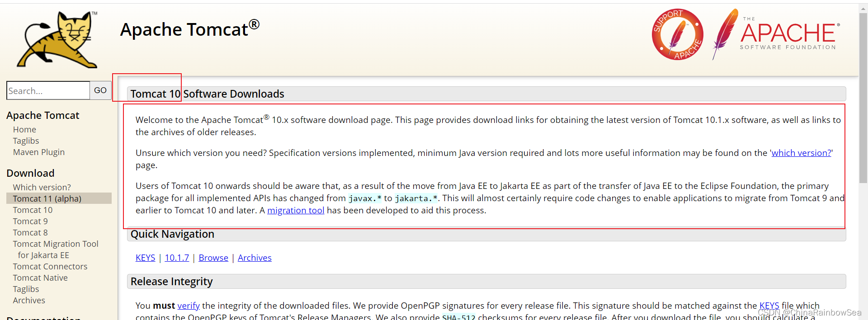Select Tomcat 11 (alpha) download
This screenshot has height=320, width=868.
(x=59, y=198)
